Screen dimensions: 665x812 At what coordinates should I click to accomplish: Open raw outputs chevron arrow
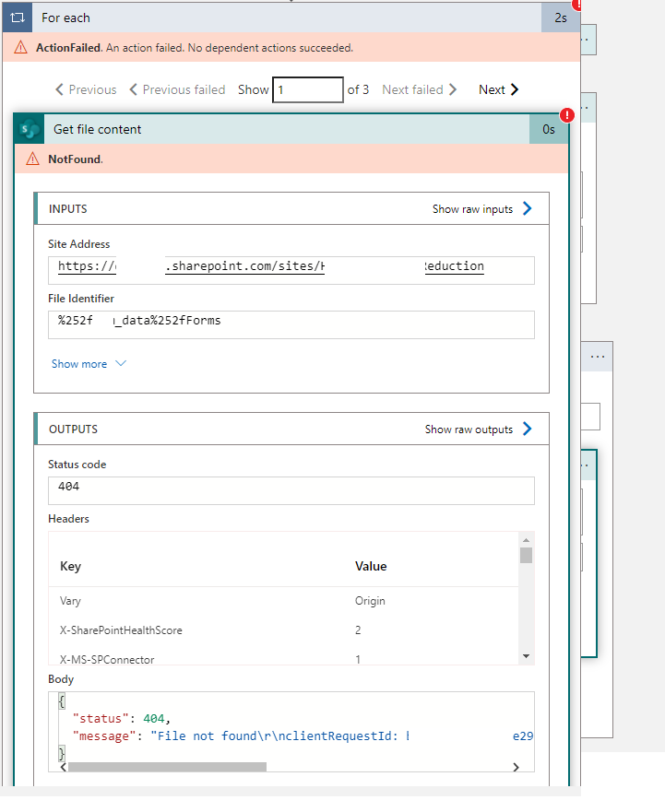click(x=528, y=429)
